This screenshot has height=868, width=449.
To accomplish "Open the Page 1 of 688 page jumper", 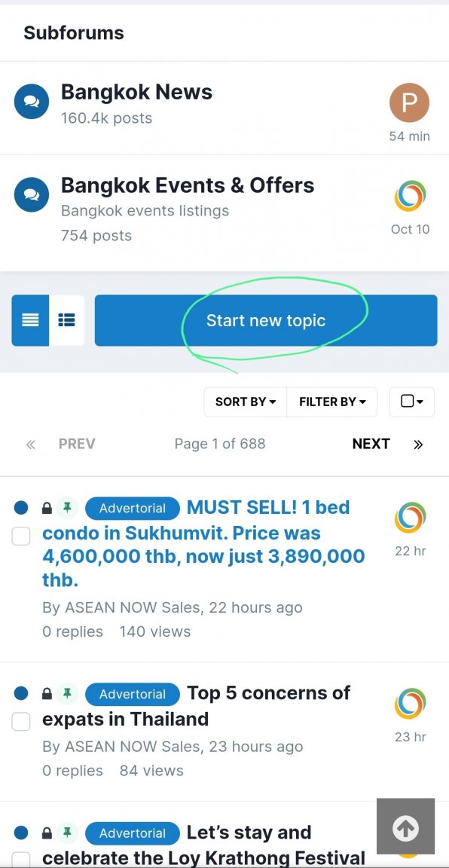I will click(x=220, y=444).
